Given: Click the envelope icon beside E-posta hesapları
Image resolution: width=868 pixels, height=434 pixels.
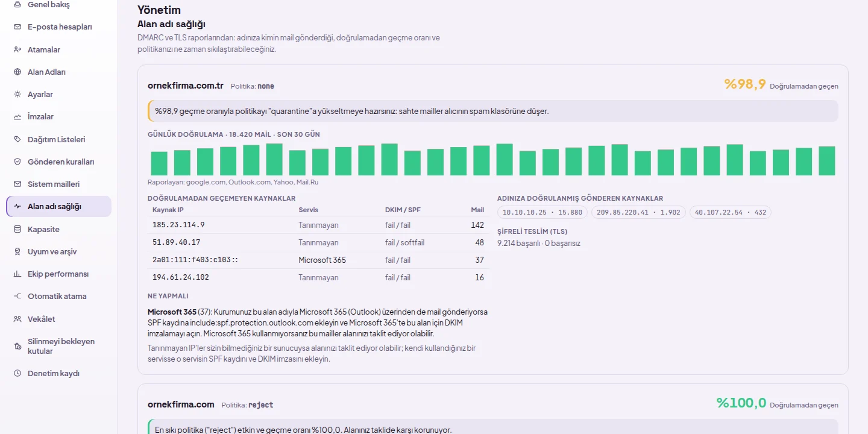Looking at the screenshot, I should tap(17, 27).
